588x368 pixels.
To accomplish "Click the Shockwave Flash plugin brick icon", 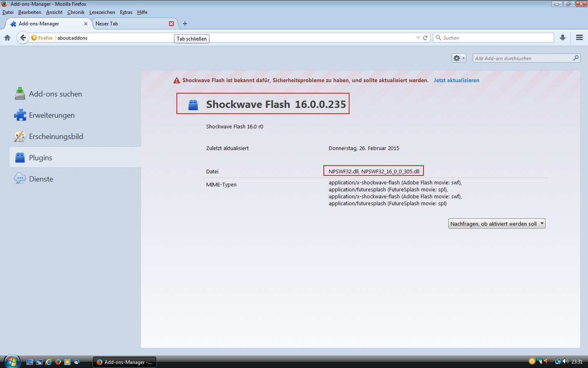I will pos(193,105).
